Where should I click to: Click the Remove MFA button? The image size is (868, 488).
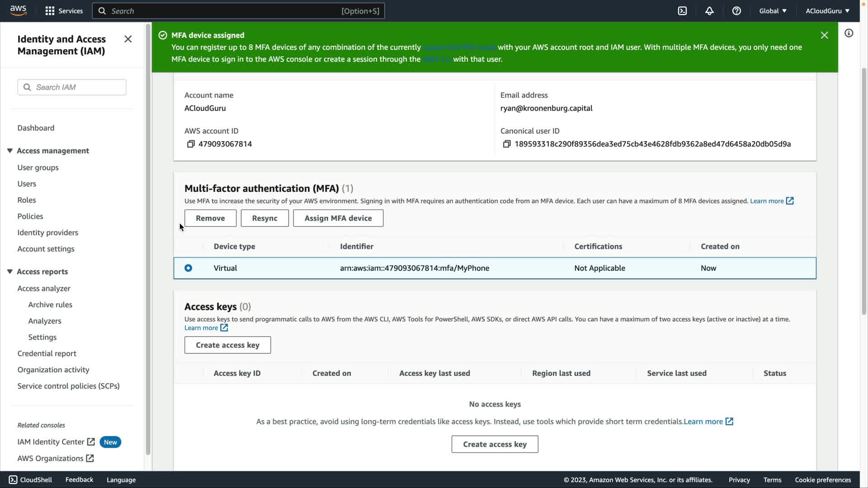[x=210, y=218]
